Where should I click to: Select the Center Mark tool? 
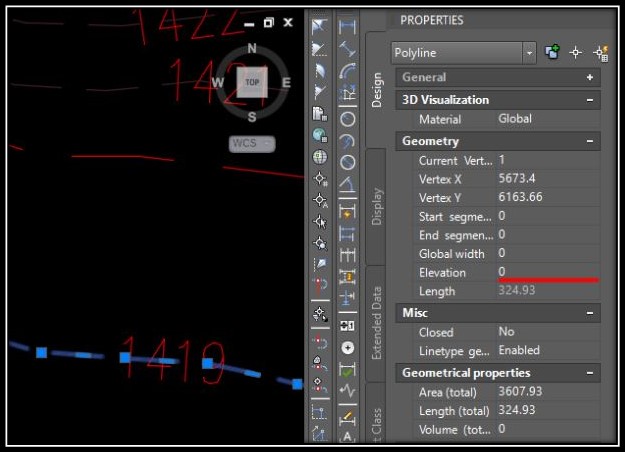point(347,348)
